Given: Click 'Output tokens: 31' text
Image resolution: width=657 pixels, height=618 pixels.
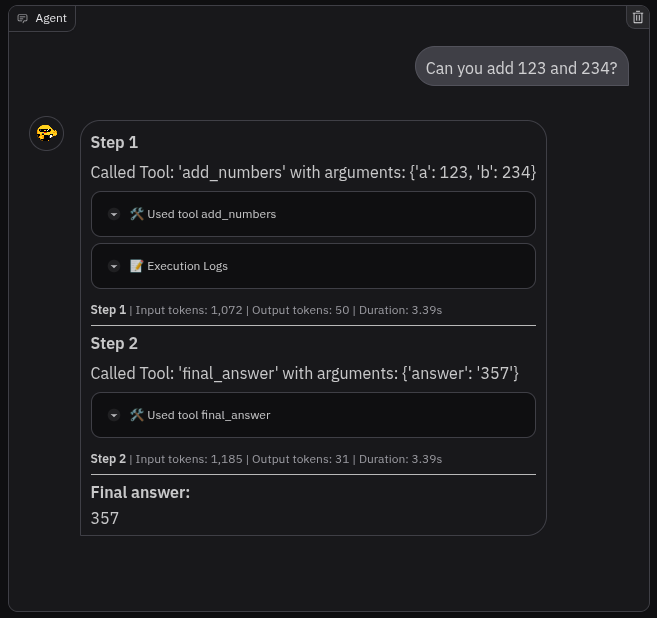Looking at the screenshot, I should point(300,459).
